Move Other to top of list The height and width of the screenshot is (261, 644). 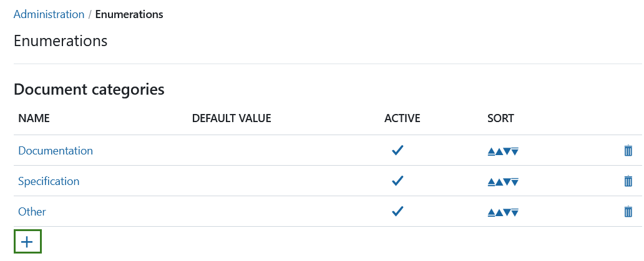pos(491,212)
